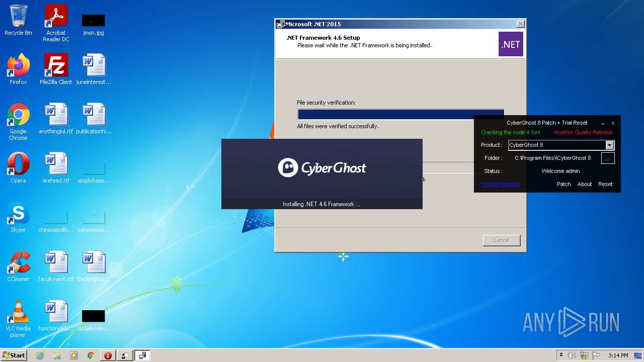Click the Reset button in the patcher
The height and width of the screenshot is (362, 644).
(x=605, y=184)
